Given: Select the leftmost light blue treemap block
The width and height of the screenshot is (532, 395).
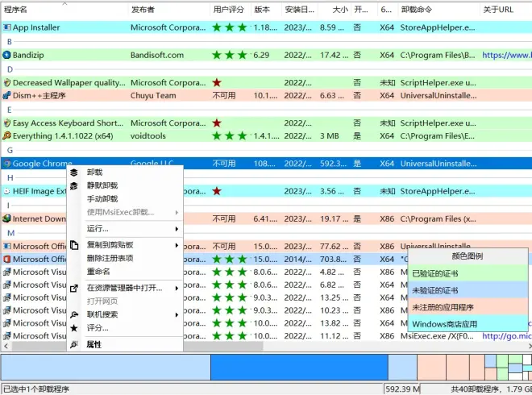Looking at the screenshot, I should coord(106,367).
